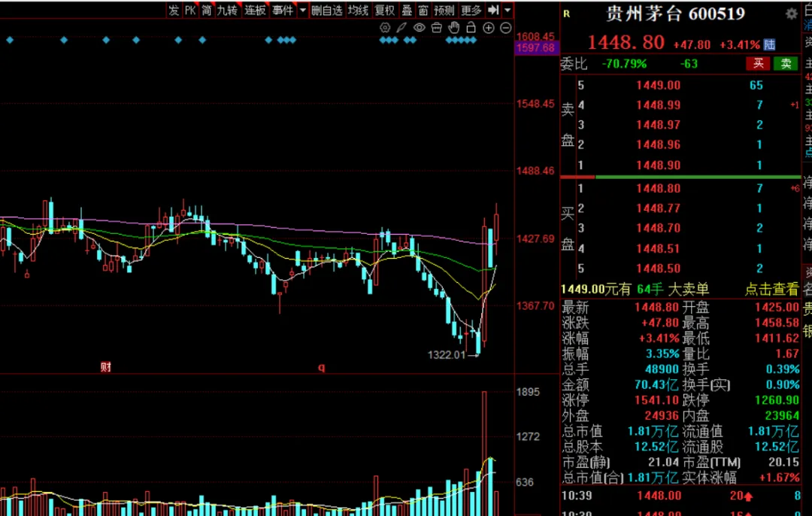This screenshot has height=516, width=812.
Task: Open the dropdown arrow next to 事件
Action: (303, 10)
